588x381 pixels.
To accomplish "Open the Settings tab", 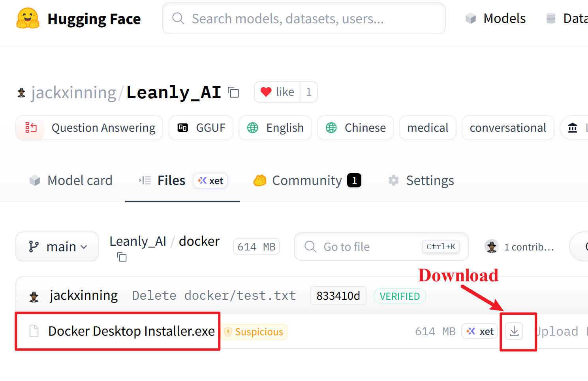I will tap(421, 180).
